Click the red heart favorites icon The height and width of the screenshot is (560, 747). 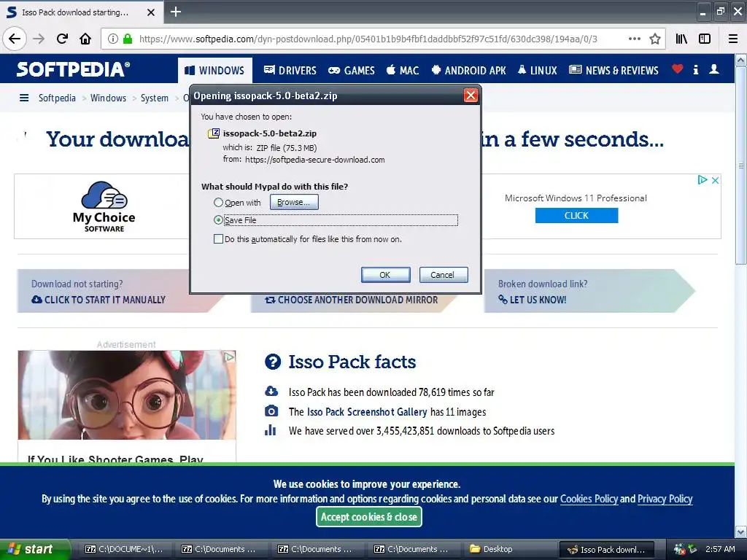pyautogui.click(x=678, y=69)
